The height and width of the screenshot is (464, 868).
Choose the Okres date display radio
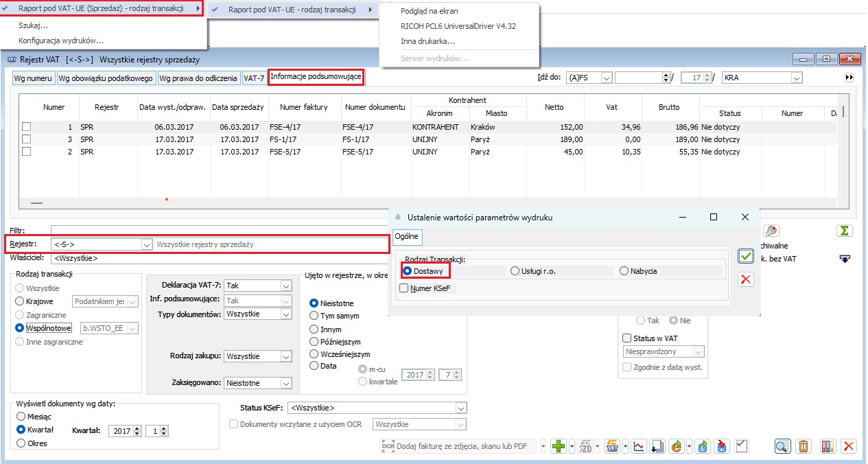20,443
